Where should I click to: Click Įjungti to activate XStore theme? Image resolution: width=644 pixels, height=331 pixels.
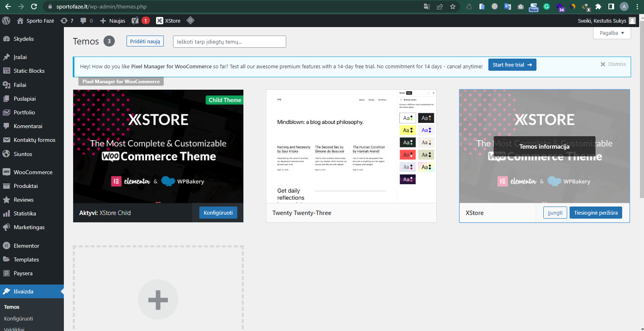coord(555,213)
